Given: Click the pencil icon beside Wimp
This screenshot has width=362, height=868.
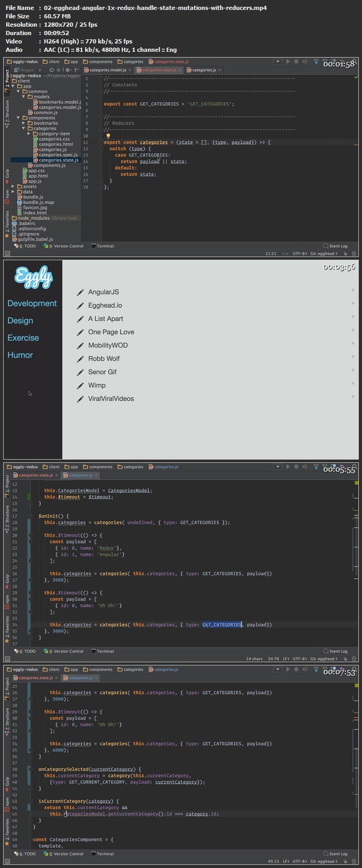Looking at the screenshot, I should pyautogui.click(x=80, y=386).
